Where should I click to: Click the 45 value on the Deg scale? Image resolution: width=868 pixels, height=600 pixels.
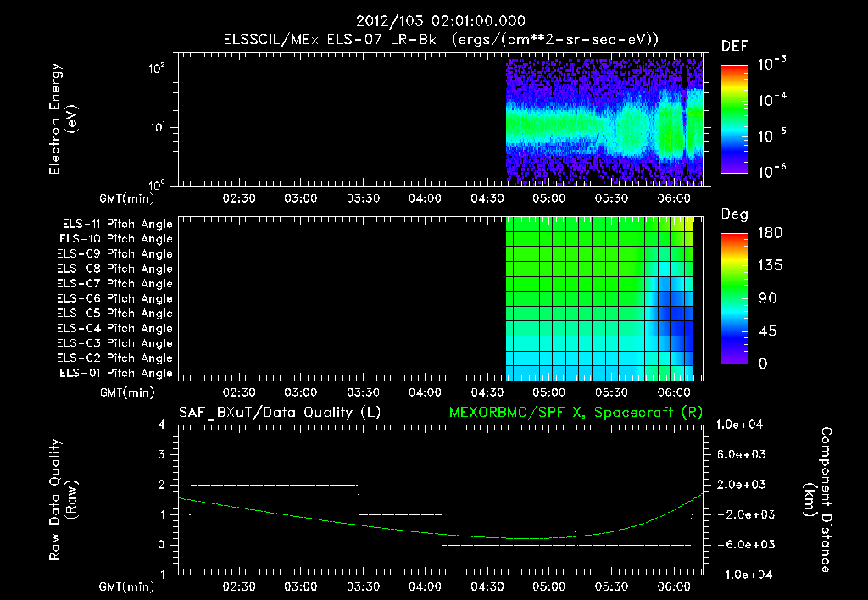(768, 331)
